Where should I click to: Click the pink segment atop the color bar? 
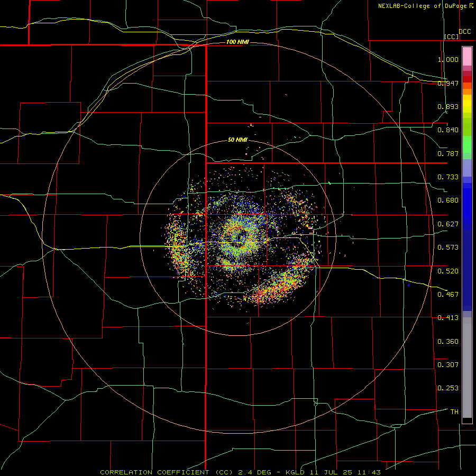tap(467, 57)
